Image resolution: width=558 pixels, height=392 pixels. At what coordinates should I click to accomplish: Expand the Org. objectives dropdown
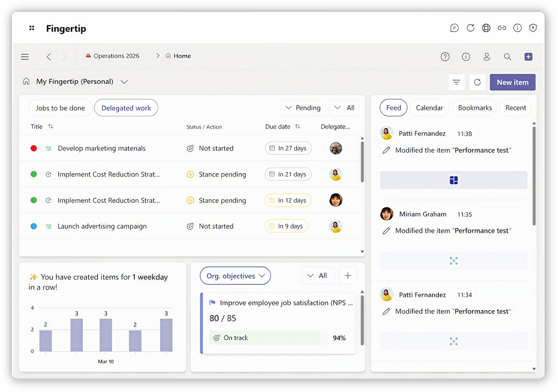(x=235, y=276)
